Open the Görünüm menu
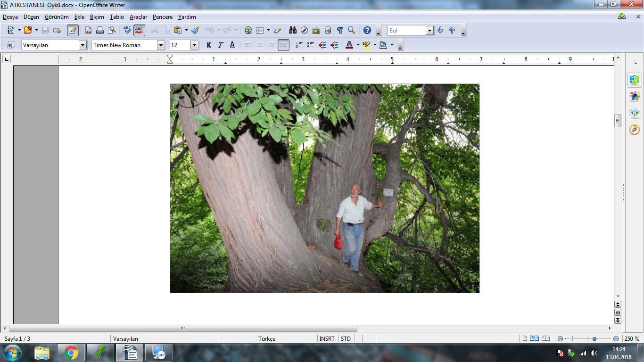The width and height of the screenshot is (644, 362). pyautogui.click(x=57, y=16)
